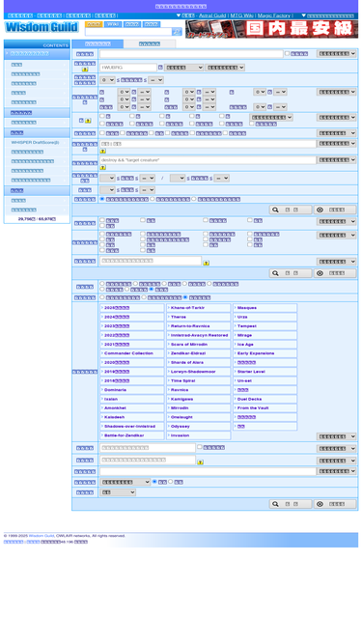Open the Kaladesh block entry
This screenshot has width=362, height=644.
coord(132,417)
